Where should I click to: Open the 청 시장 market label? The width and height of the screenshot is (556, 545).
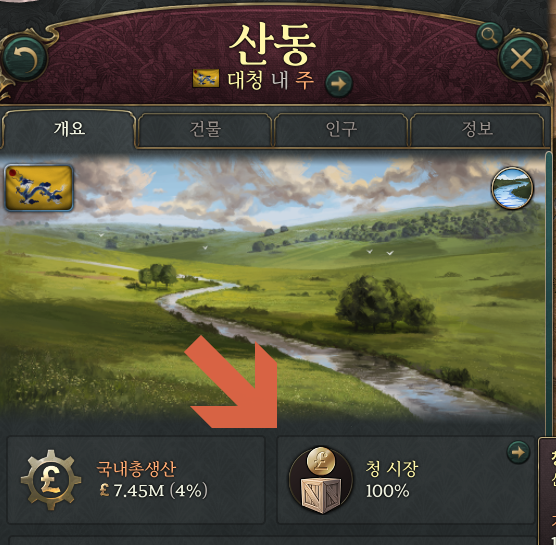tap(392, 469)
